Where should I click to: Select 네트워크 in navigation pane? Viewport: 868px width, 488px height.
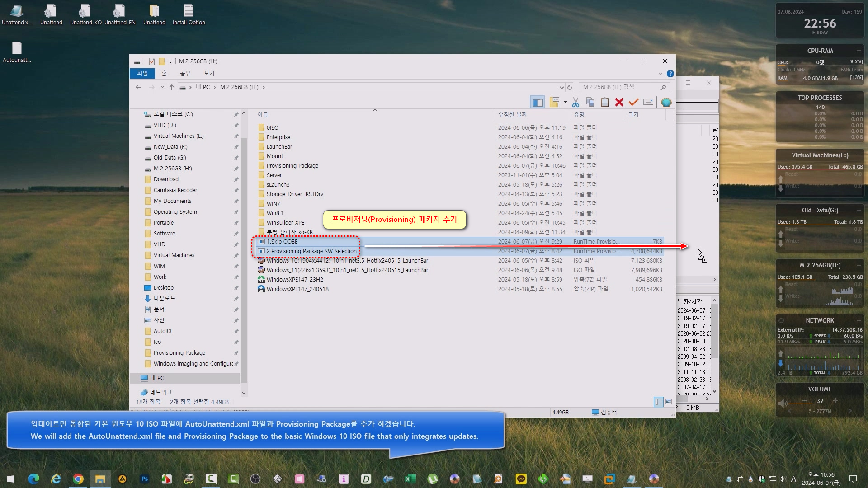[x=160, y=393]
